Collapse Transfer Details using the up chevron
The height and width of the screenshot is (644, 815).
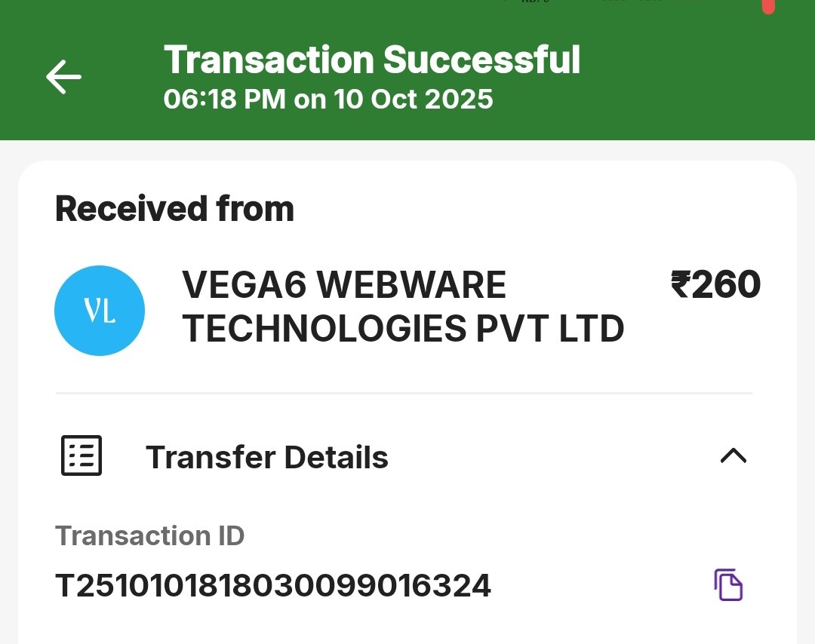pos(733,455)
